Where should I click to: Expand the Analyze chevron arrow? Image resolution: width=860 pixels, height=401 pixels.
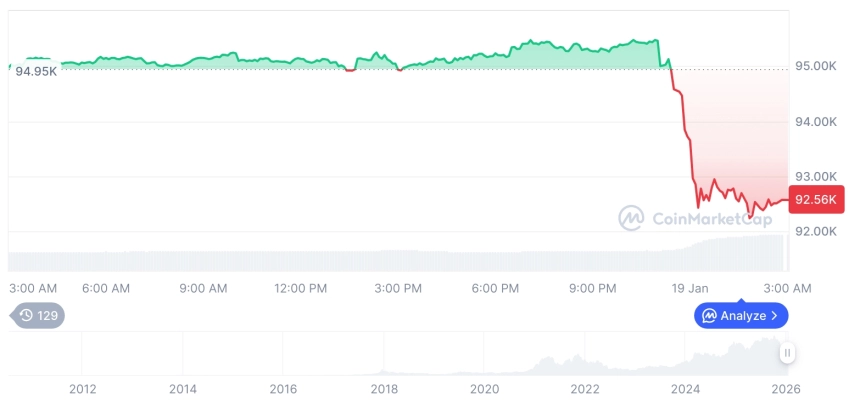(x=775, y=316)
